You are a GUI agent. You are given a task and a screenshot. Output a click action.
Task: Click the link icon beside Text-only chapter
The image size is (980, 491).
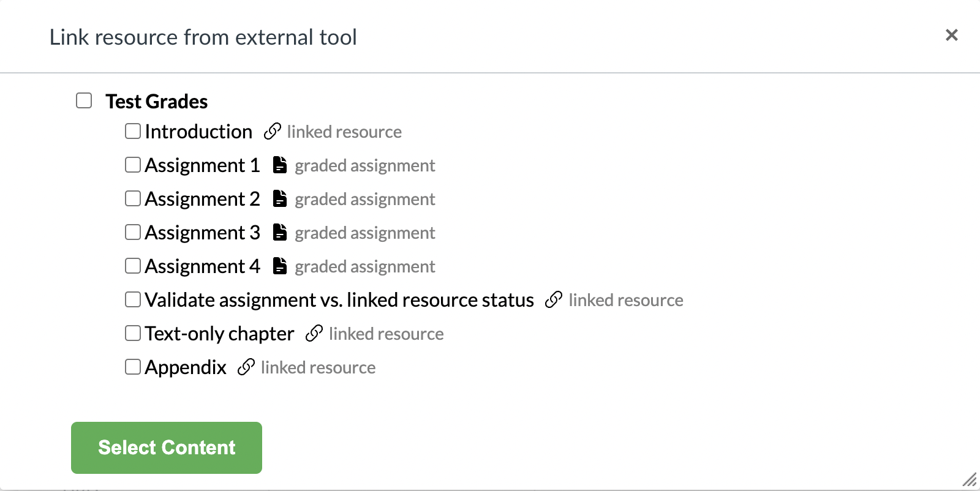(314, 334)
